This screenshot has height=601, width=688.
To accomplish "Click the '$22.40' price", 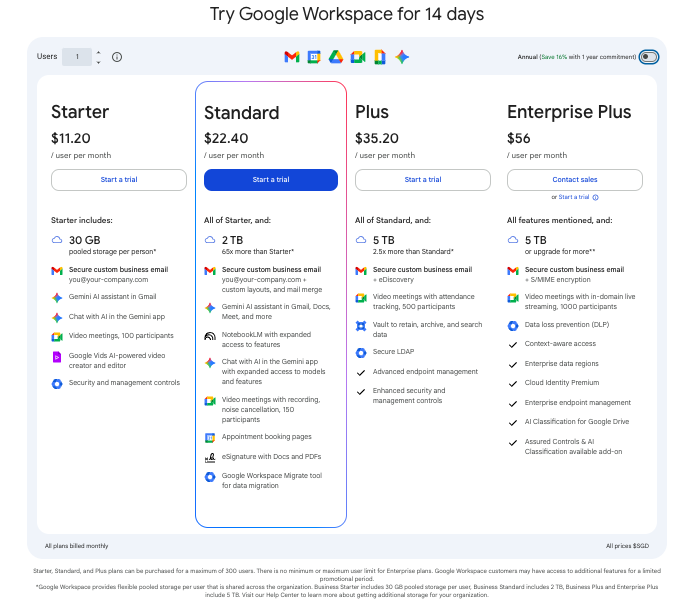I will [226, 138].
